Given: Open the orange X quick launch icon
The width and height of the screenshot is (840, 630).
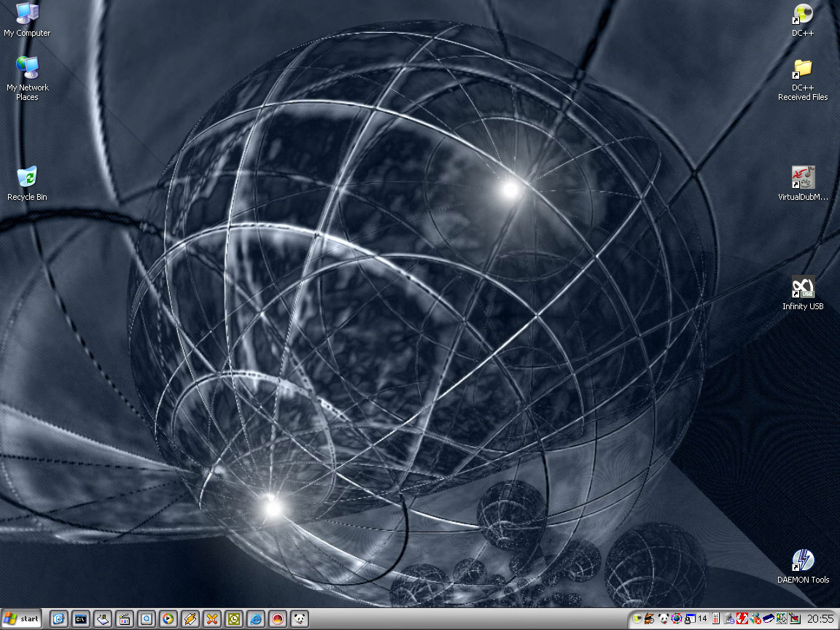Looking at the screenshot, I should (x=212, y=619).
